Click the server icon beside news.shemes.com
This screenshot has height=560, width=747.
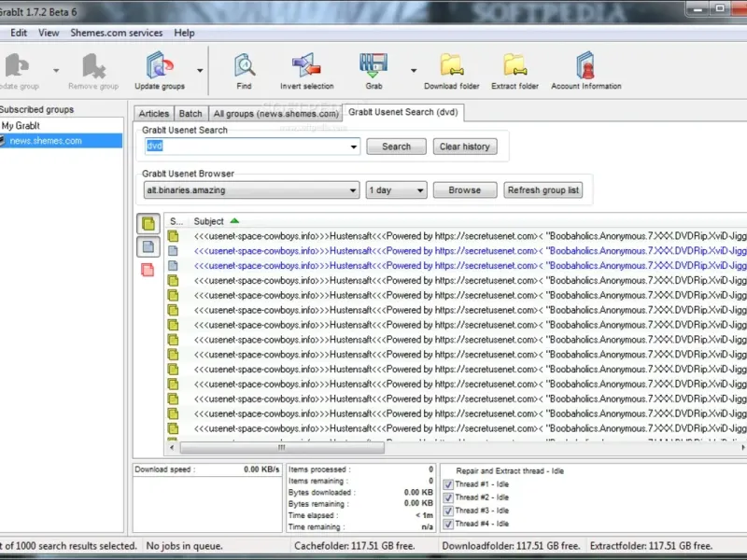(3, 141)
